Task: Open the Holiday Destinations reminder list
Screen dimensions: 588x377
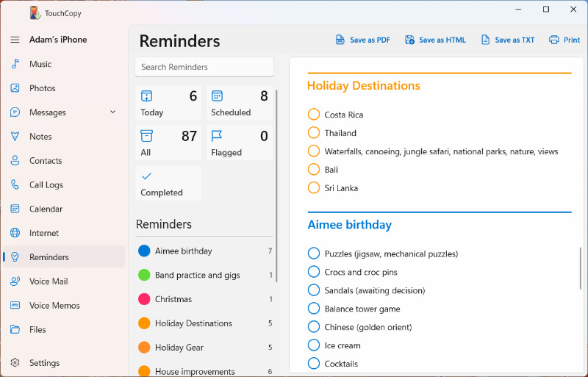Action: click(x=193, y=323)
